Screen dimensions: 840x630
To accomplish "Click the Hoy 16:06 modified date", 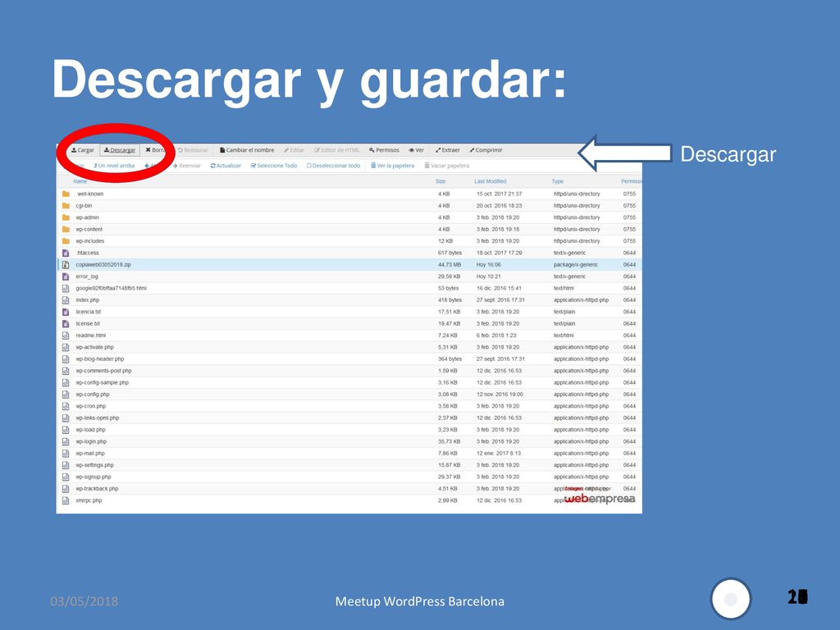I will point(489,265).
